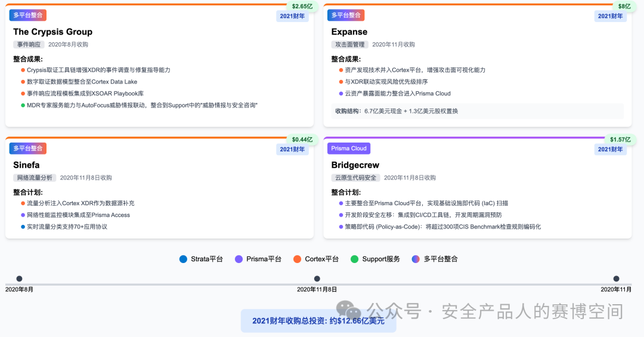Click the $8亿 price tag
Screen dimensions: 644x337
tap(624, 6)
